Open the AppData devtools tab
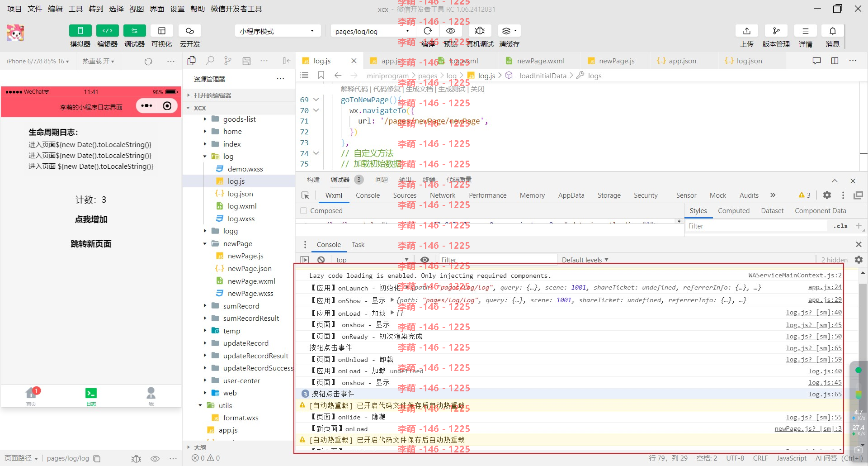This screenshot has height=466, width=868. pyautogui.click(x=571, y=195)
